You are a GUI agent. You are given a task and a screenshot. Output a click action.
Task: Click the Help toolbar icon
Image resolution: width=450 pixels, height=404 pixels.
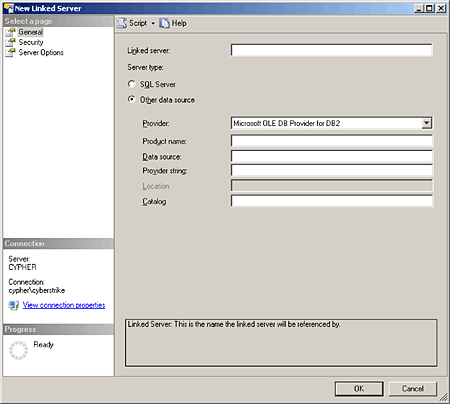pyautogui.click(x=164, y=23)
